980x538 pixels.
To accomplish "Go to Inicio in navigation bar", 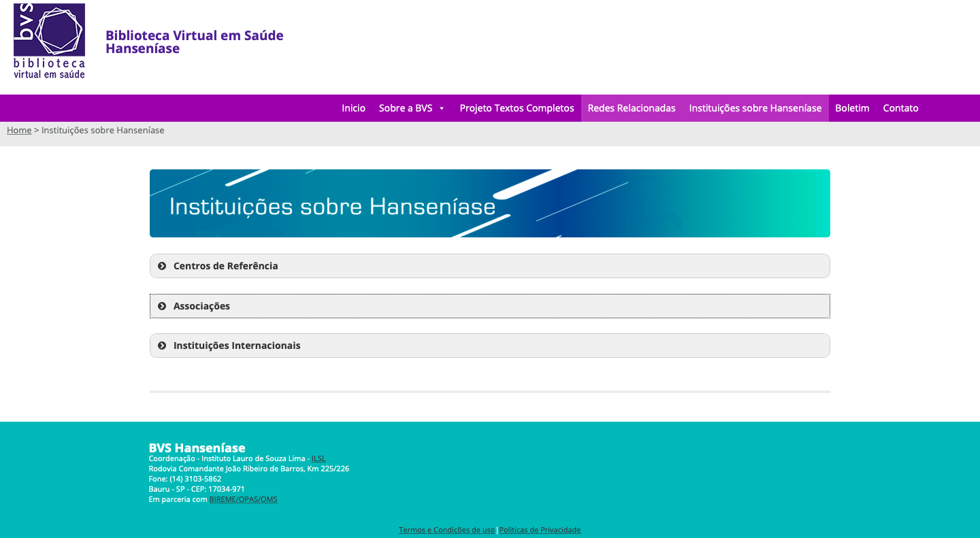I will 353,108.
